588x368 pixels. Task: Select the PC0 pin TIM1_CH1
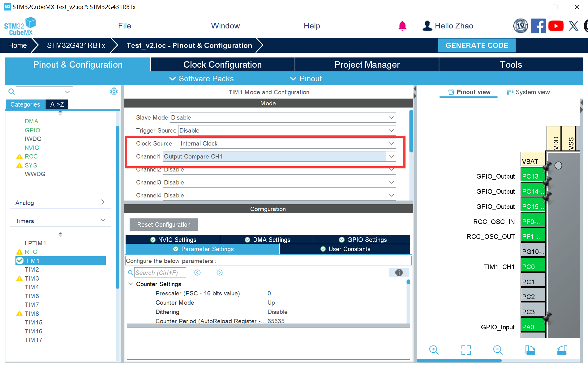point(533,267)
